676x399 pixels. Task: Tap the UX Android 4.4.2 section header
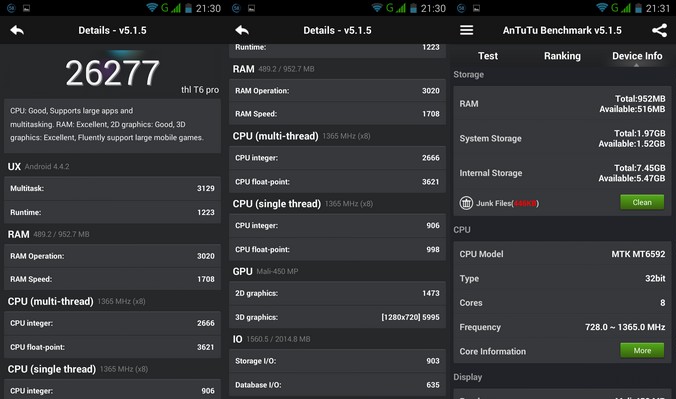pyautogui.click(x=38, y=167)
